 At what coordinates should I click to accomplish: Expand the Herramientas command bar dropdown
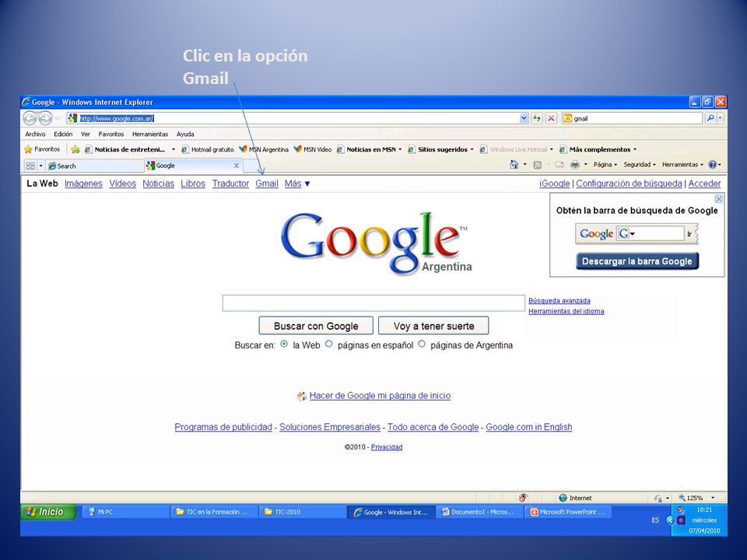(701, 165)
